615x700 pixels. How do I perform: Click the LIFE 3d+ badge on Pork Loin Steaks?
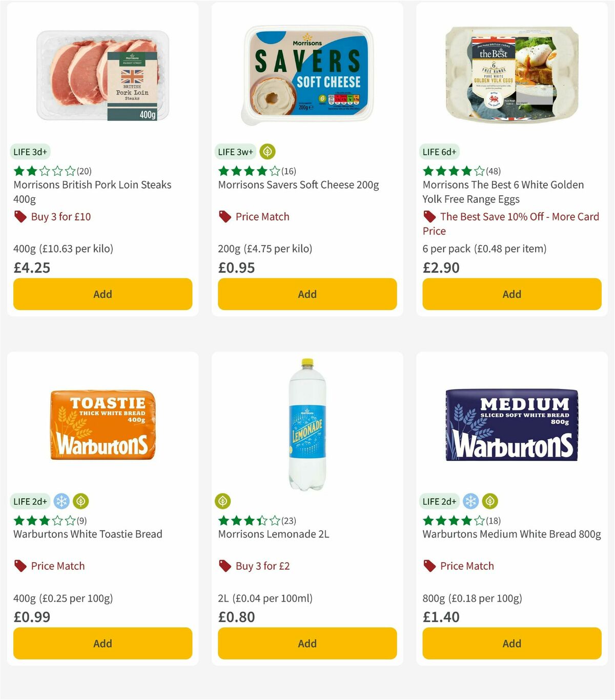30,152
